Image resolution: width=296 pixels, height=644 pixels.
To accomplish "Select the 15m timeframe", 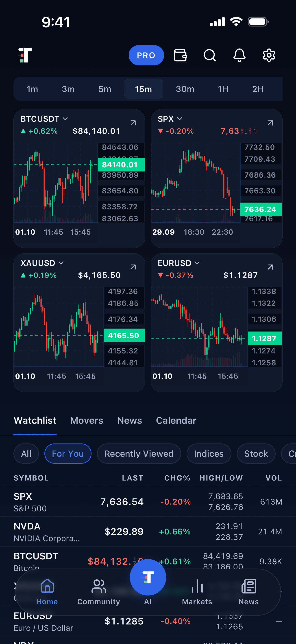I will click(144, 89).
